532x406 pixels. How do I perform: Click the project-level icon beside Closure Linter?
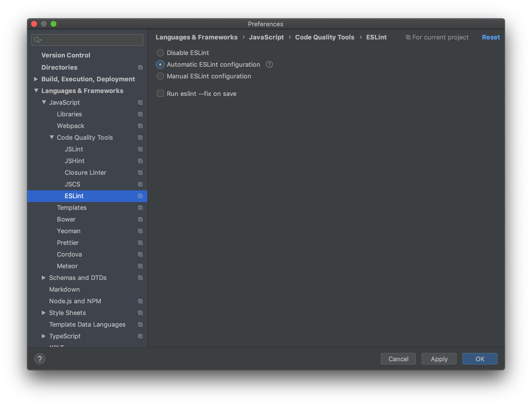pos(140,173)
